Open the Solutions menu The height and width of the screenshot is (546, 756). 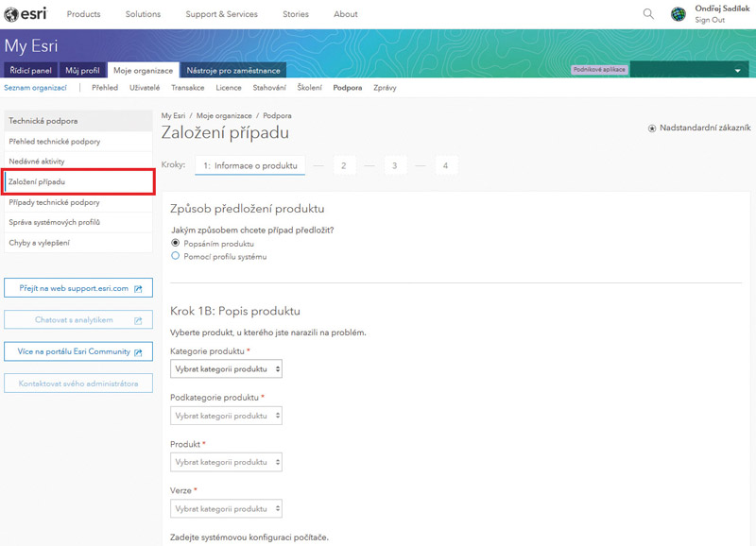pyautogui.click(x=143, y=14)
